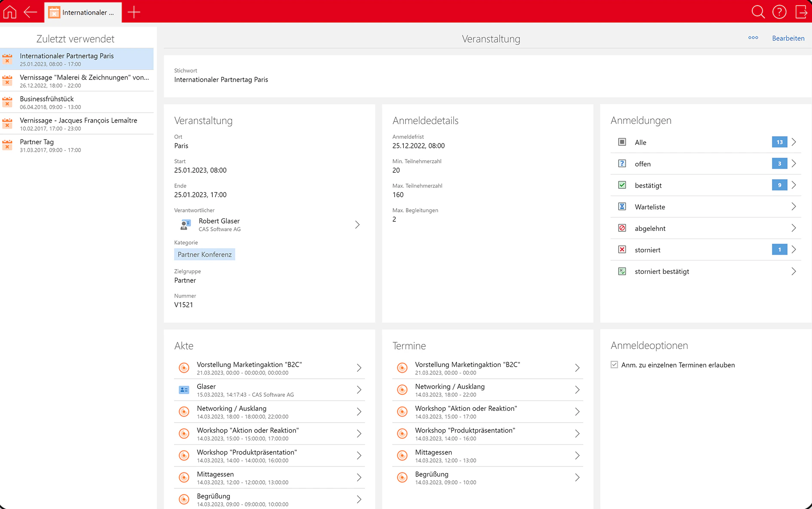Click the storniert bestätigt icon
Viewport: 812px width, 509px height.
click(622, 271)
